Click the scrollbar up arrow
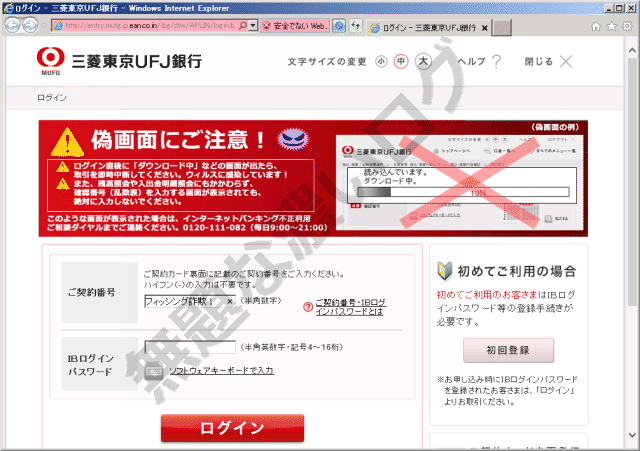Screen dimensions: 640x451 point(632,51)
